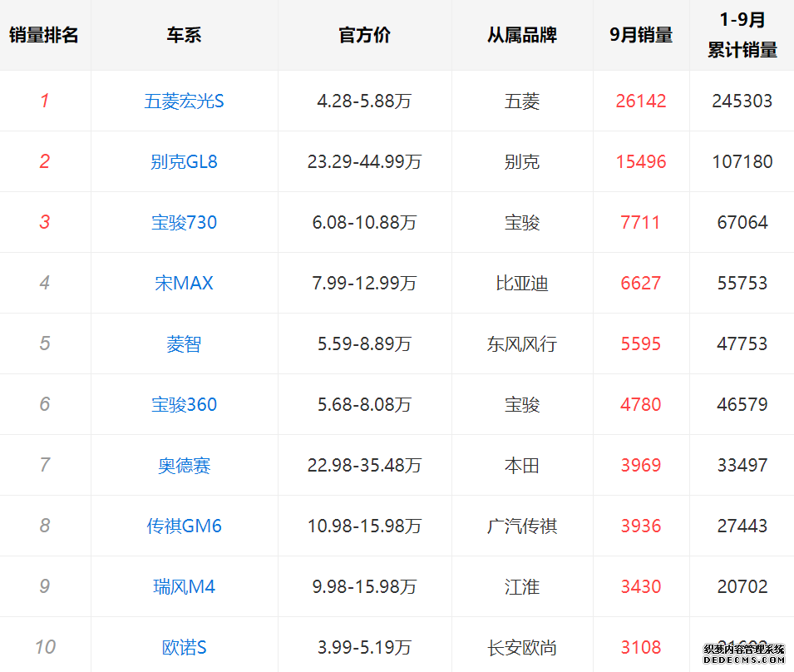
Task: Open the 宝骏360 model link
Action: tap(184, 405)
